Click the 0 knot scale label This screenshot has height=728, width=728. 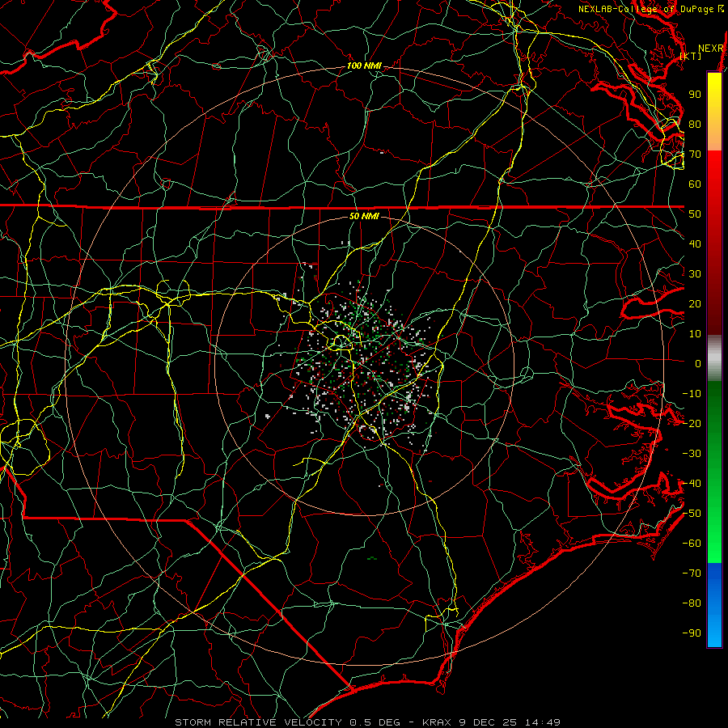(698, 364)
